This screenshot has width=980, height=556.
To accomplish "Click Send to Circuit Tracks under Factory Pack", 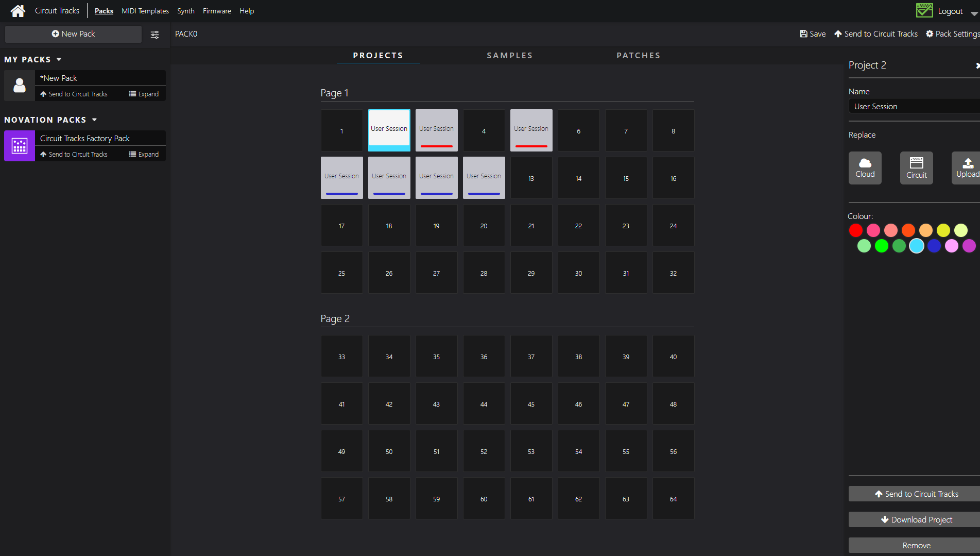I will 74,154.
